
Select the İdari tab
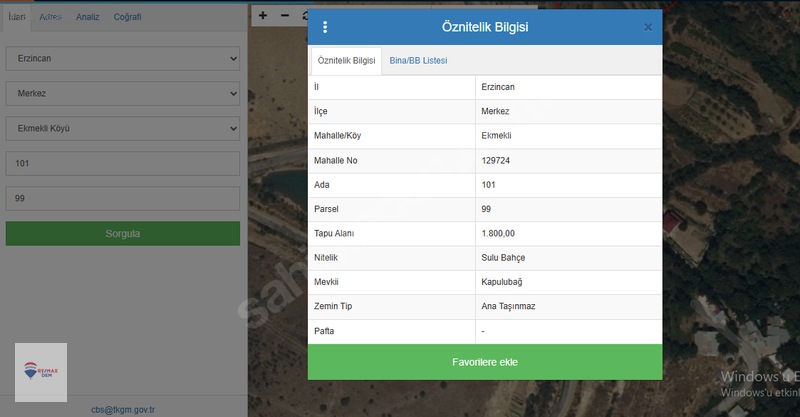[16, 17]
